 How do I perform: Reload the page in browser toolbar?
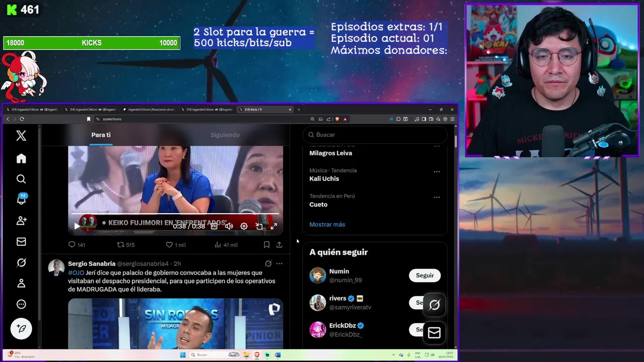pyautogui.click(x=22, y=119)
